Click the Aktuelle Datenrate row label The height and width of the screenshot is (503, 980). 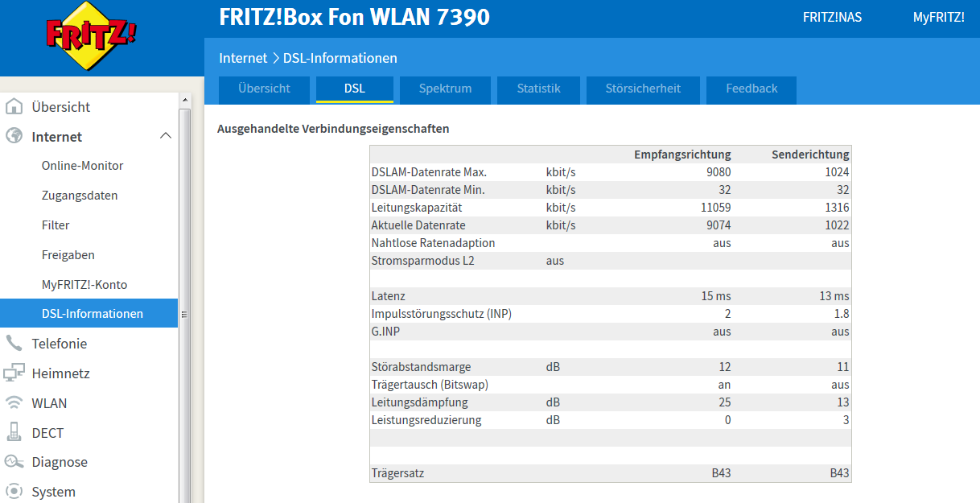418,225
